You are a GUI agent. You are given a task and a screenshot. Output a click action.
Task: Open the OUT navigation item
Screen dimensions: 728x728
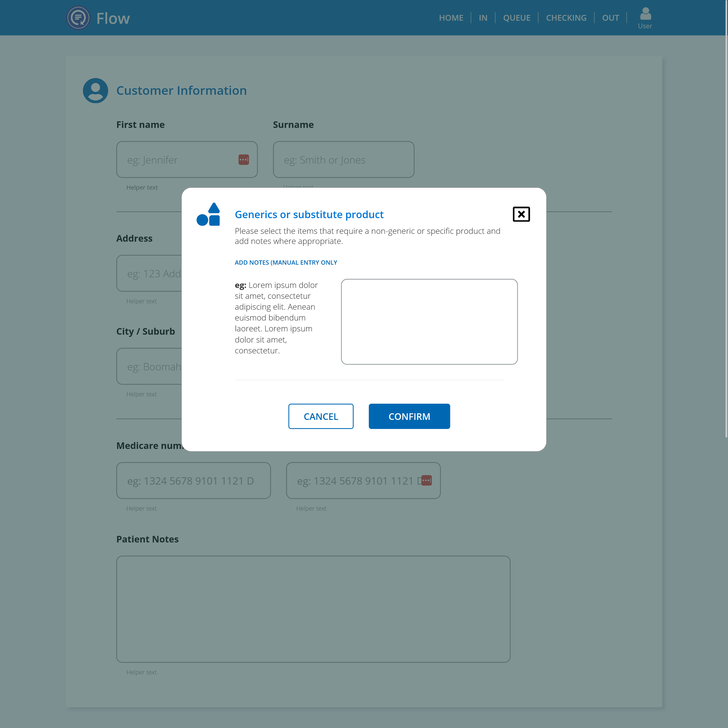click(610, 18)
